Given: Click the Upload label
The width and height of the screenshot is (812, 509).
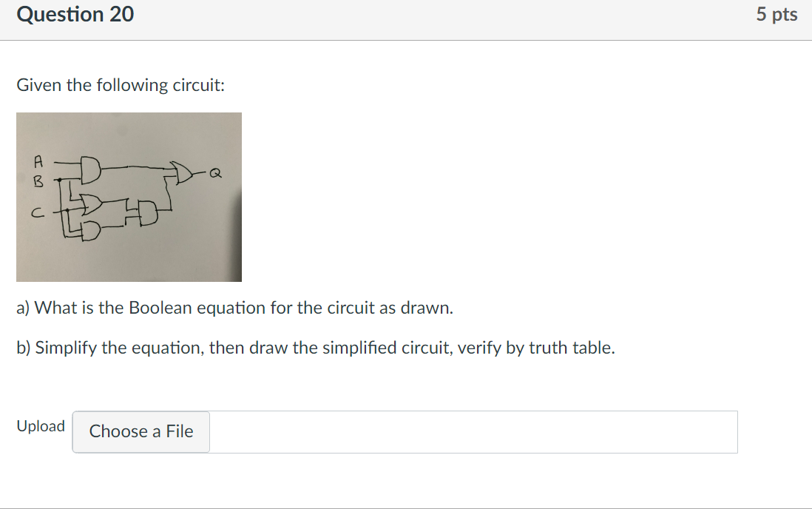Looking at the screenshot, I should click(41, 426).
